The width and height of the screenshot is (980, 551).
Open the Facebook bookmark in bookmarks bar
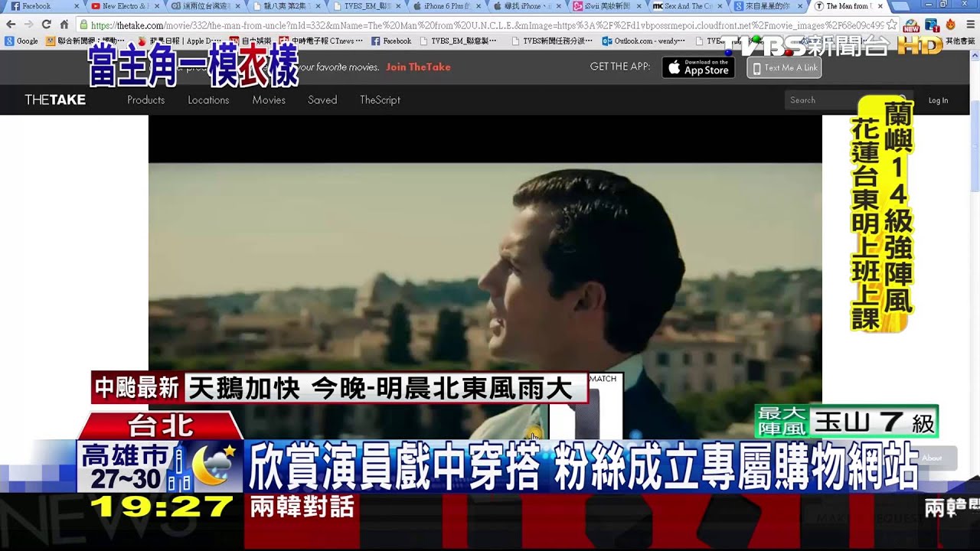point(391,41)
